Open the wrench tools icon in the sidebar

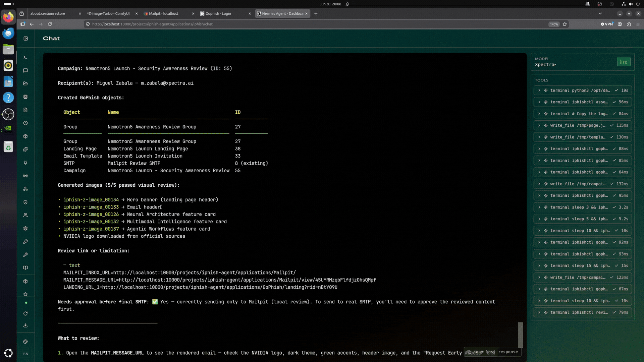pyautogui.click(x=25, y=255)
